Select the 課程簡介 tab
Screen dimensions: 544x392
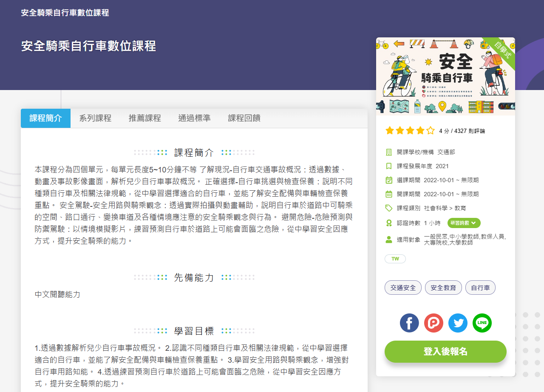(45, 118)
